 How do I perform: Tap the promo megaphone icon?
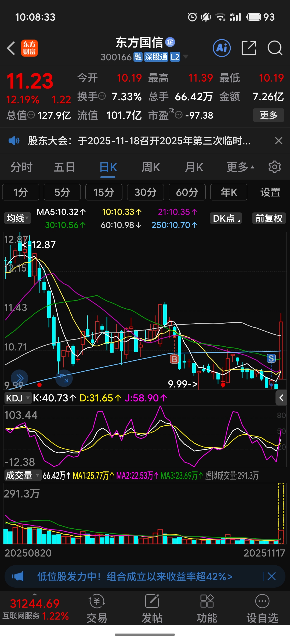coord(18,576)
